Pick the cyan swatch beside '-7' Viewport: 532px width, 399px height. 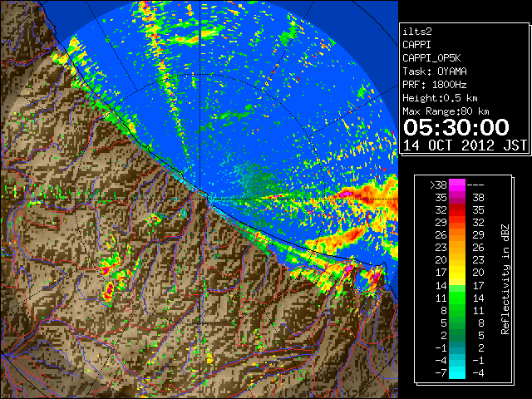[457, 373]
